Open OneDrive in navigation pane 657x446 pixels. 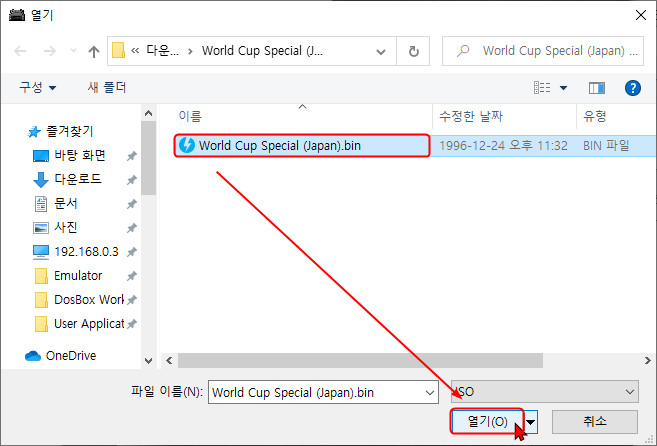[71, 355]
